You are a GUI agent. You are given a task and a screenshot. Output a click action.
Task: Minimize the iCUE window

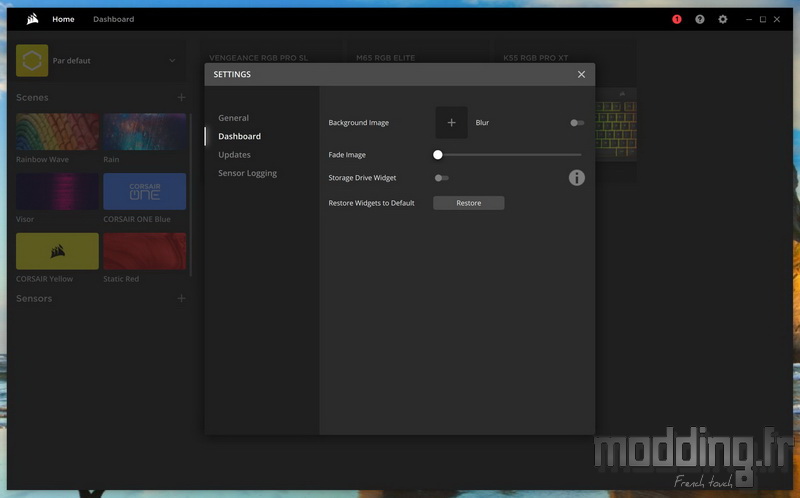[749, 19]
